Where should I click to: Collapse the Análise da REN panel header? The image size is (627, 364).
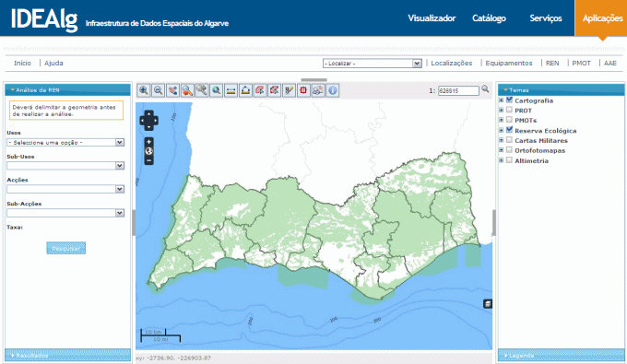(67, 90)
